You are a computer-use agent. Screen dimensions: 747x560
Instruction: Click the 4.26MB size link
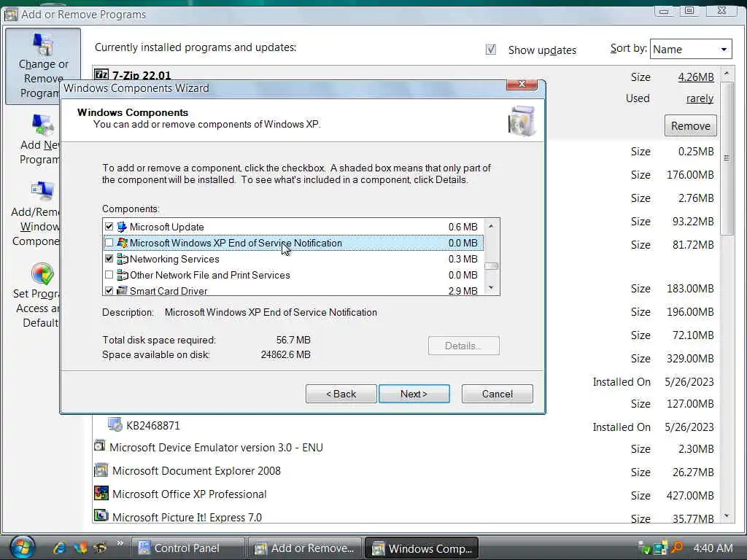pyautogui.click(x=696, y=77)
